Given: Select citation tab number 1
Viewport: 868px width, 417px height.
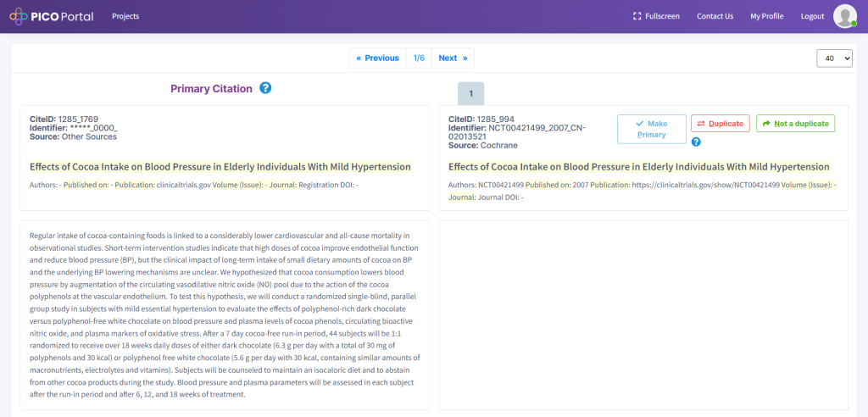Looking at the screenshot, I should (471, 93).
